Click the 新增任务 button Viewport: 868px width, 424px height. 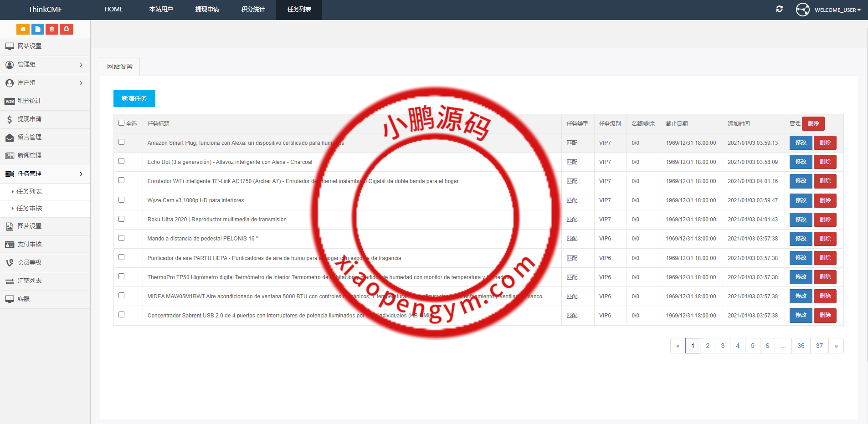coord(134,98)
